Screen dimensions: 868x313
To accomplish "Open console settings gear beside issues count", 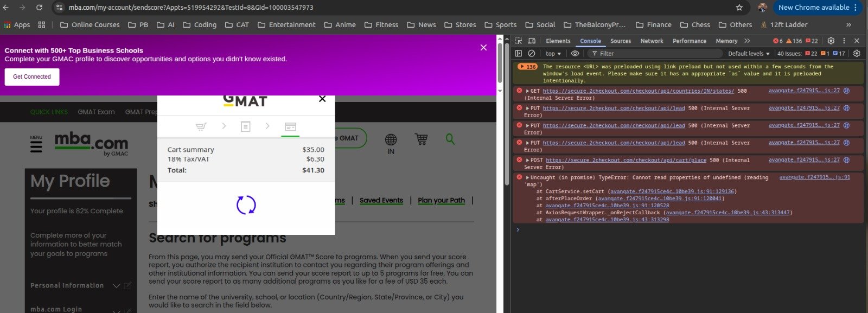I will (857, 54).
